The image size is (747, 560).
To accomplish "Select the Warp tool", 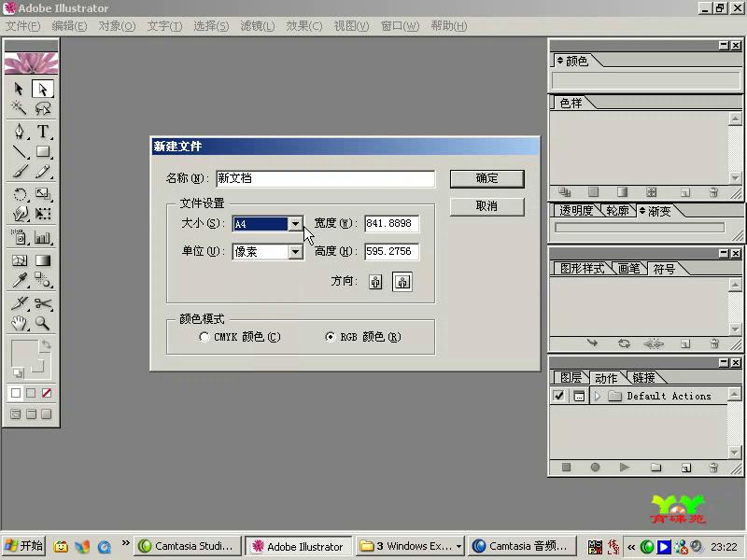I will pyautogui.click(x=19, y=214).
